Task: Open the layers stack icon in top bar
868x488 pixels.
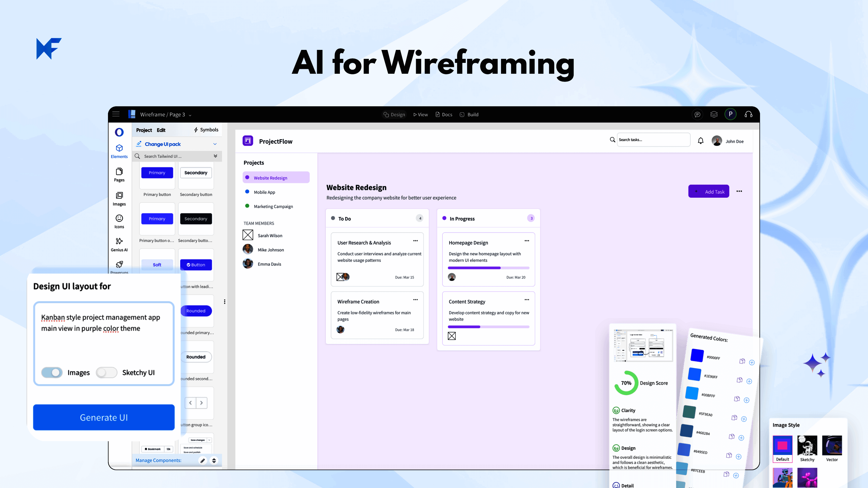Action: tap(714, 114)
